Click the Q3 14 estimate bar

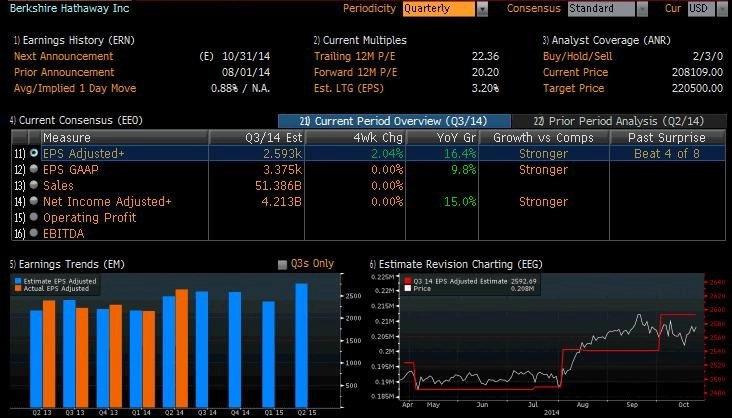click(202, 349)
